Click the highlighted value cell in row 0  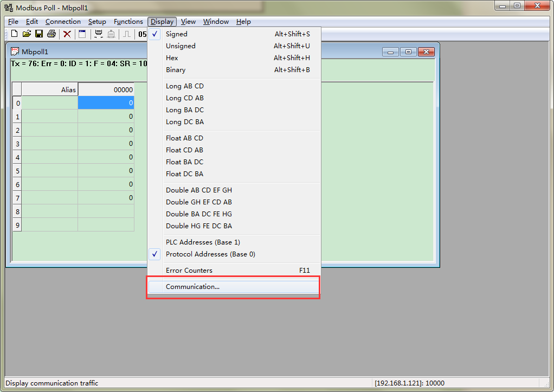pos(106,103)
